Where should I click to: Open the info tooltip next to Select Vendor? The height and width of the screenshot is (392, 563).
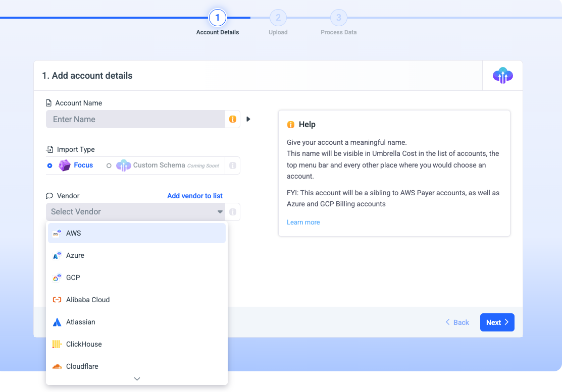[x=233, y=211]
